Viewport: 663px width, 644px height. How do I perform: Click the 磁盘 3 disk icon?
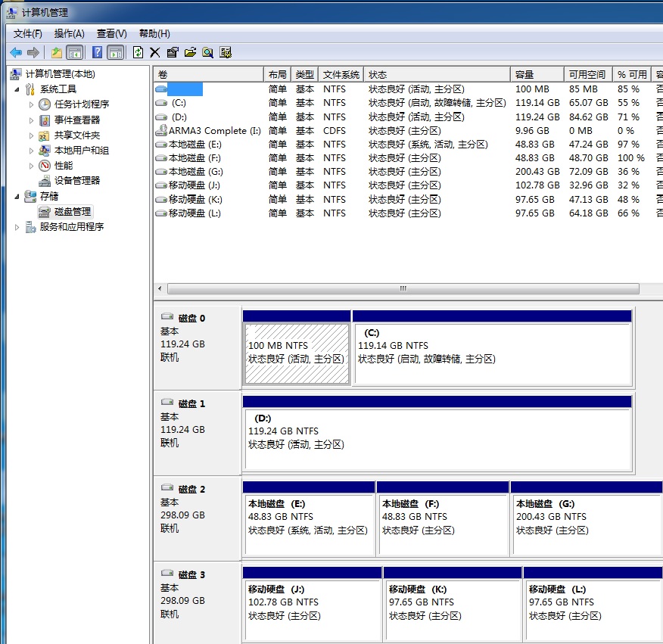pos(167,574)
